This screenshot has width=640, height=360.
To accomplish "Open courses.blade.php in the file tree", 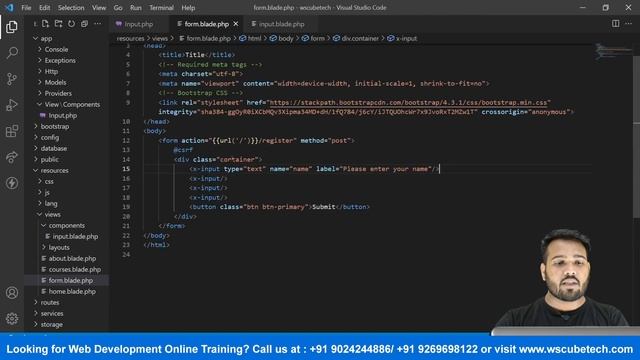I will [75, 270].
